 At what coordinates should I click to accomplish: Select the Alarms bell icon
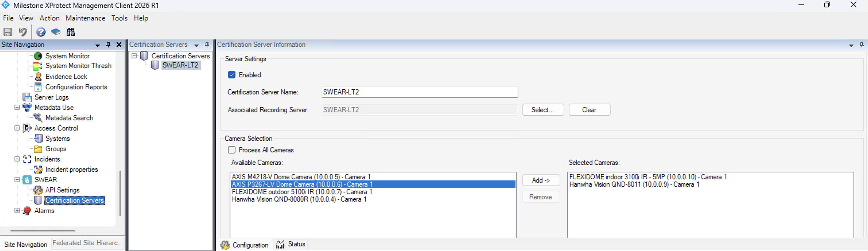coord(27,211)
